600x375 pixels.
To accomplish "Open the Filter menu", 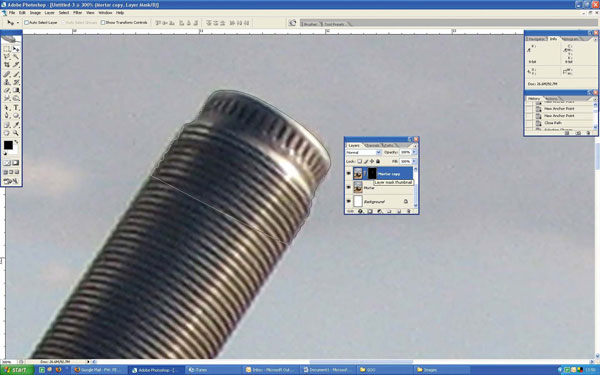I will [77, 13].
